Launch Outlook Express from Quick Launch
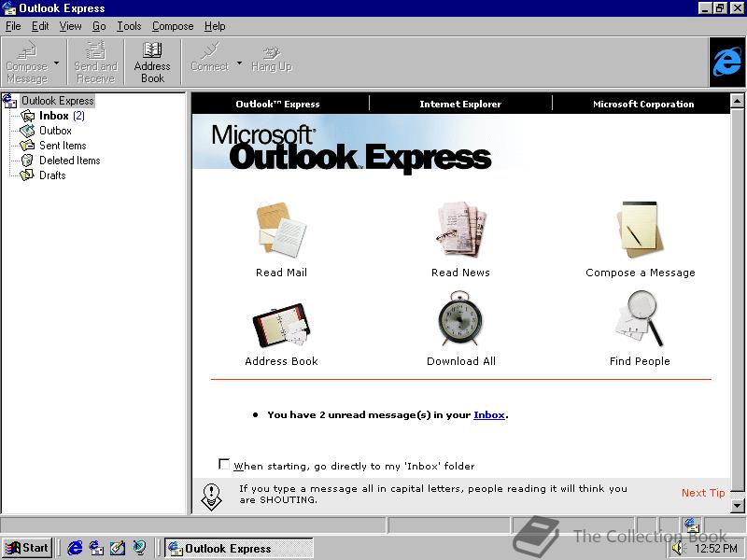 pyautogui.click(x=96, y=548)
